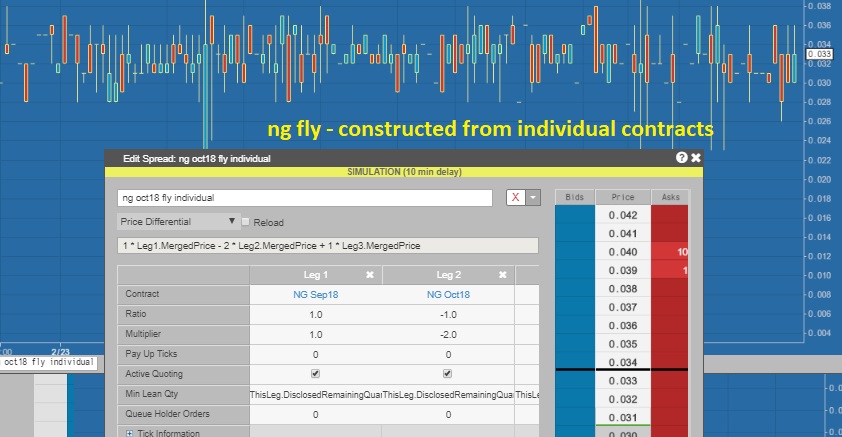This screenshot has width=842, height=437.
Task: Select price 0.034 in ladder
Action: (x=623, y=362)
